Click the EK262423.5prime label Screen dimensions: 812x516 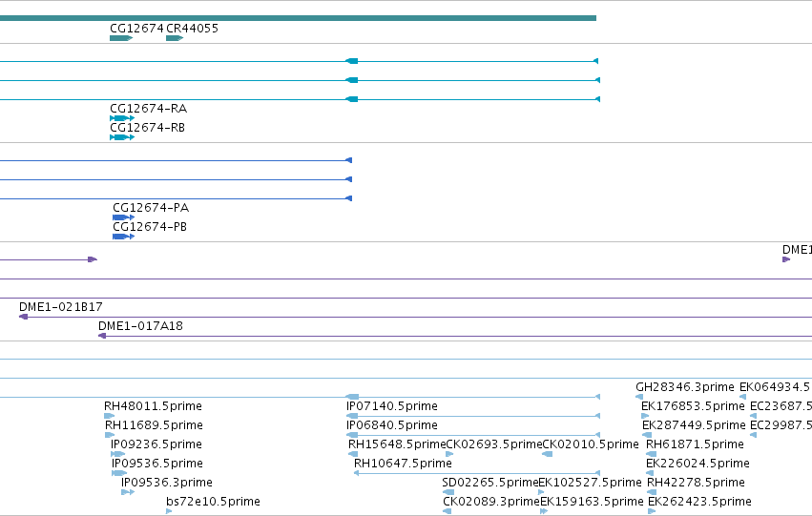click(x=699, y=502)
